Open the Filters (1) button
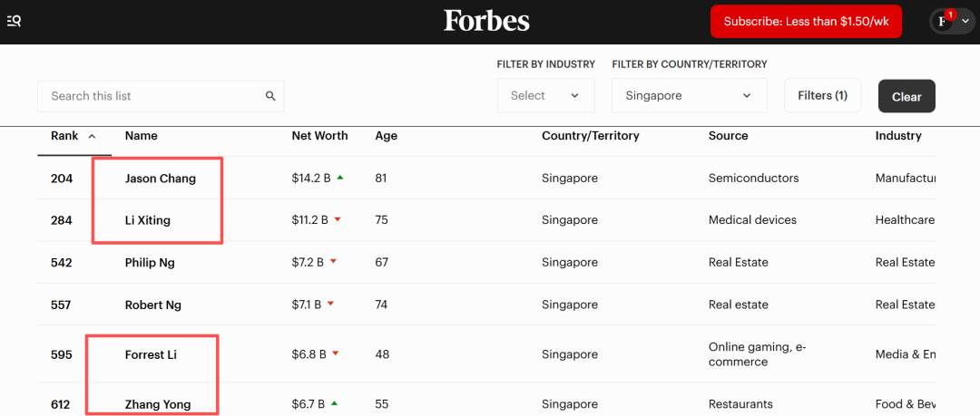 [x=822, y=95]
